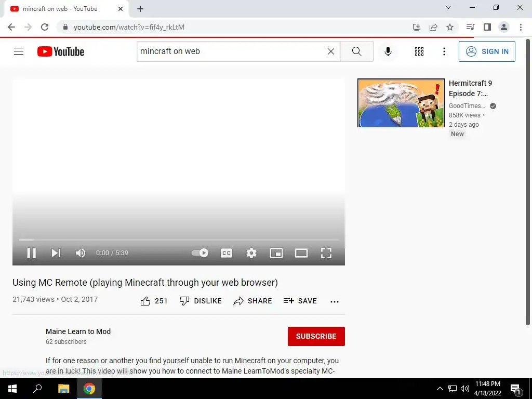Open the media controls icon in Chrome
Image resolution: width=532 pixels, height=399 pixels.
point(470,27)
